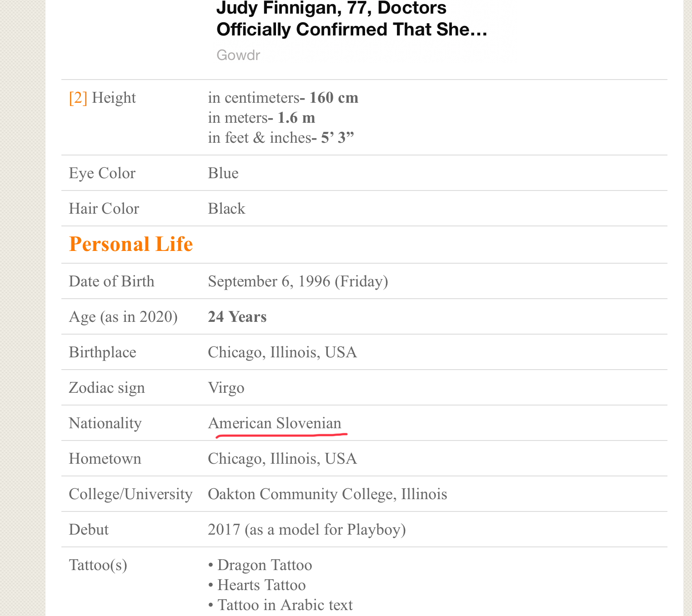Click the Black hair color value
Image resolution: width=692 pixels, height=616 pixels.
tap(226, 209)
